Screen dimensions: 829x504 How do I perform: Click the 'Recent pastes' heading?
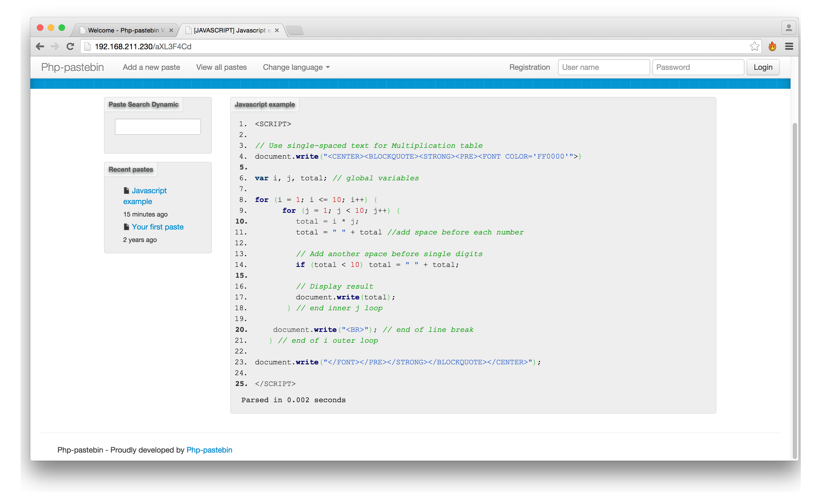[131, 169]
